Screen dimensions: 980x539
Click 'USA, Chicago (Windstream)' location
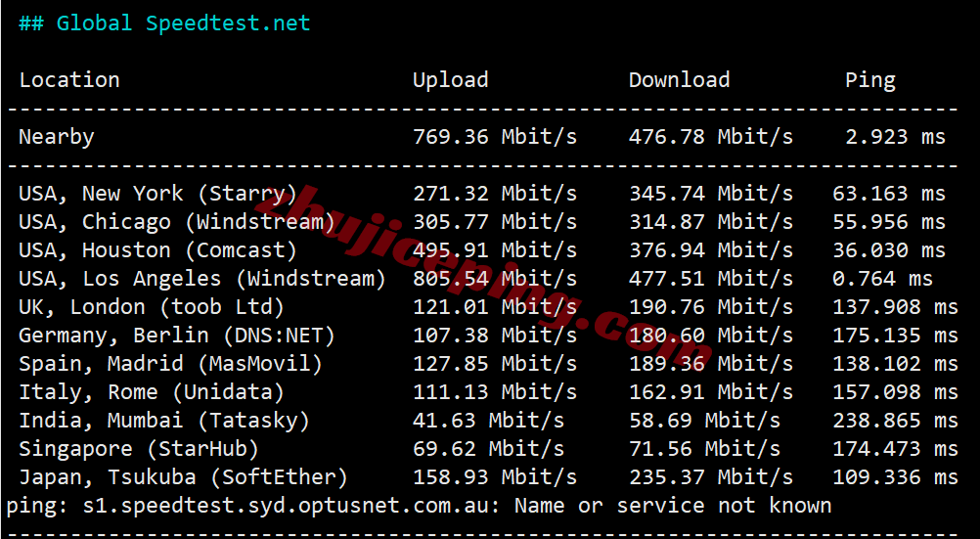pos(177,222)
